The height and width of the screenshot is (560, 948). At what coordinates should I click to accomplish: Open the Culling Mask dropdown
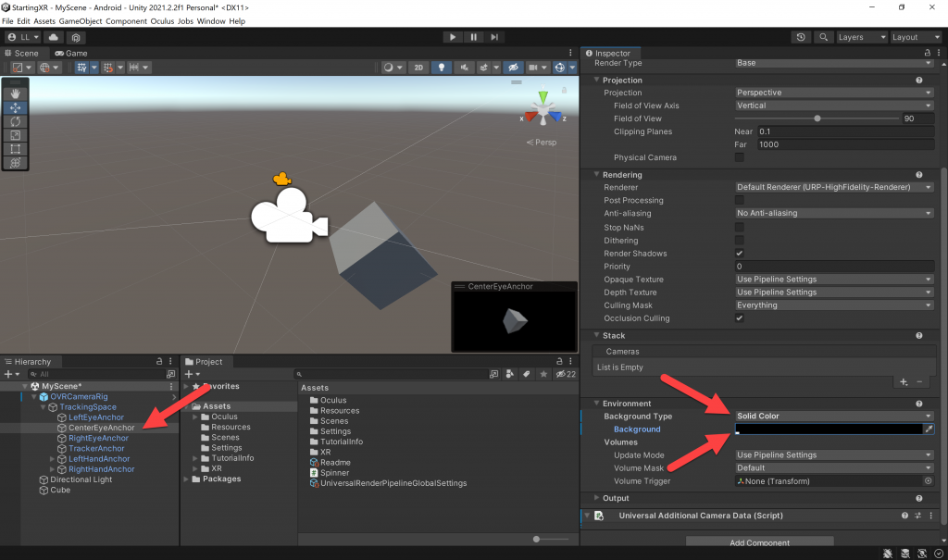834,305
